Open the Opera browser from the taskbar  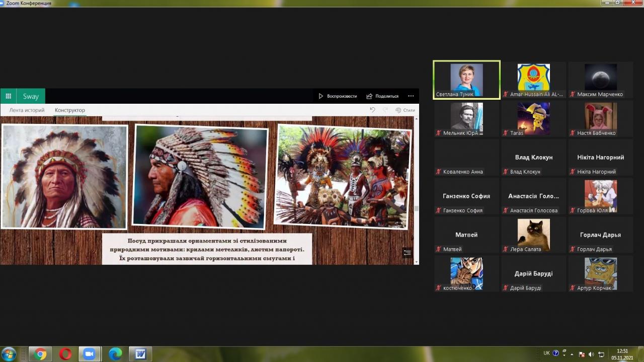click(x=65, y=354)
